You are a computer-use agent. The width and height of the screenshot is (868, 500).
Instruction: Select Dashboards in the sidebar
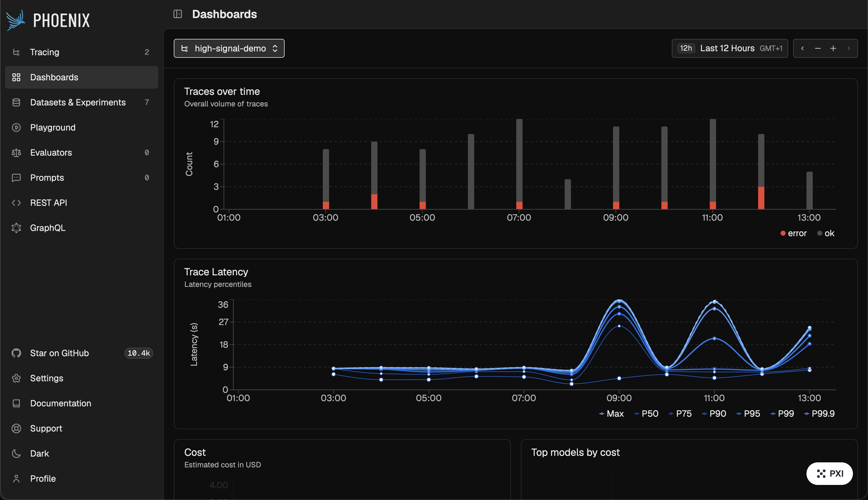[81, 77]
